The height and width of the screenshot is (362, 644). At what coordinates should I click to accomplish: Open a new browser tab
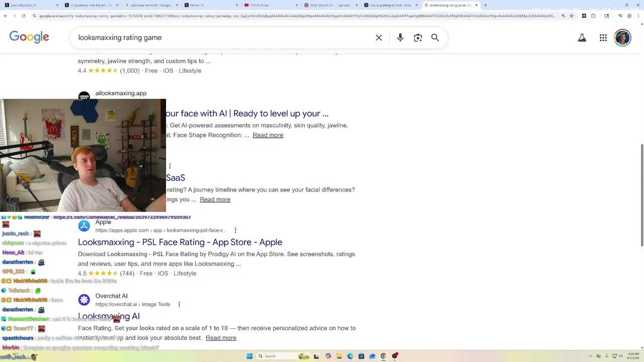pyautogui.click(x=485, y=5)
